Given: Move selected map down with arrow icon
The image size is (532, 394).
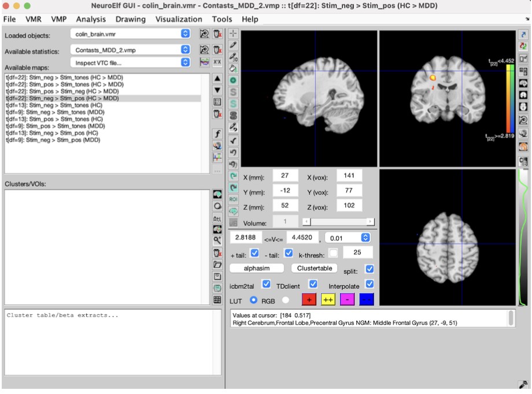Looking at the screenshot, I should pos(217,90).
